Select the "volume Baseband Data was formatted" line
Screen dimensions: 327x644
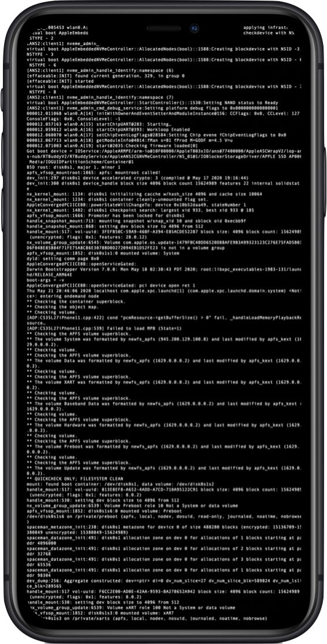tap(164, 403)
